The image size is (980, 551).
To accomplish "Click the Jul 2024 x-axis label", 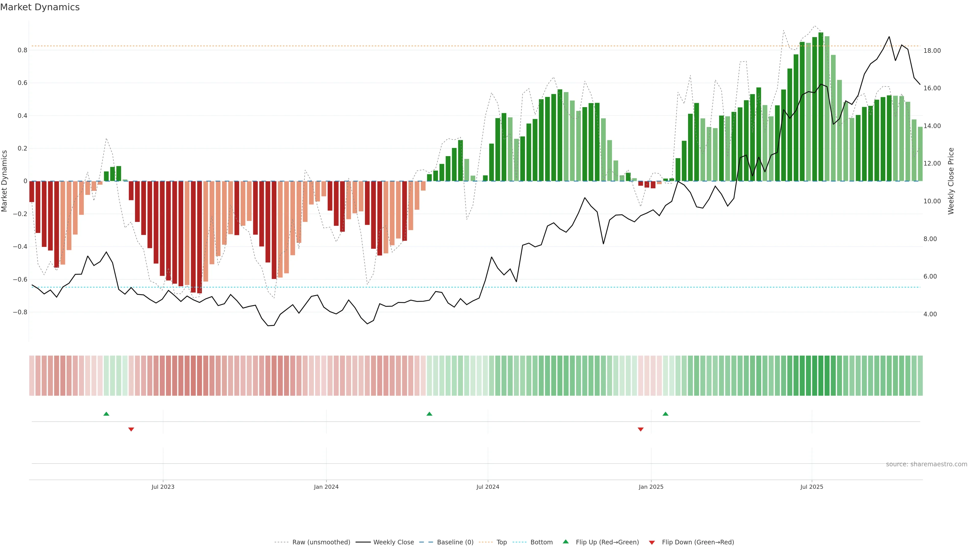I will point(488,487).
